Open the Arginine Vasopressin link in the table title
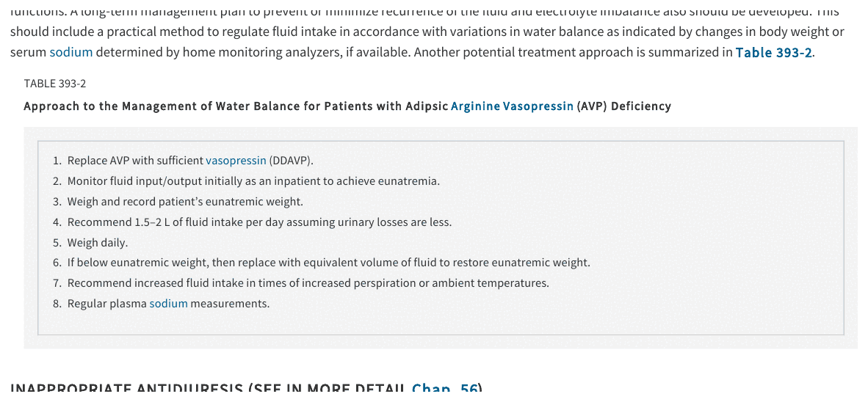The width and height of the screenshot is (868, 402). 512,106
